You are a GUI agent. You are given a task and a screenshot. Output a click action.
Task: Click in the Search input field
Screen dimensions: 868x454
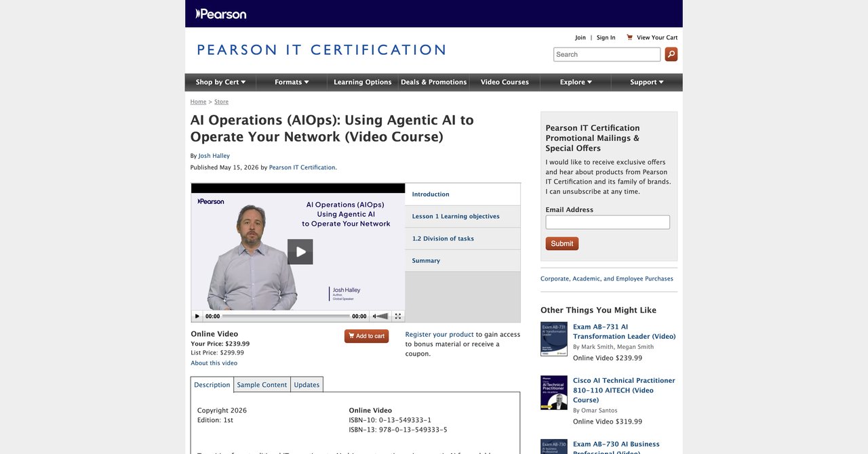coord(608,54)
